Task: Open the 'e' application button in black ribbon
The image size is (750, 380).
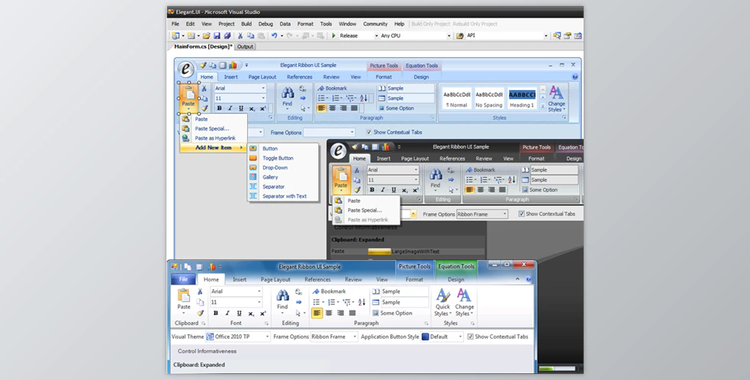Action: pyautogui.click(x=339, y=151)
